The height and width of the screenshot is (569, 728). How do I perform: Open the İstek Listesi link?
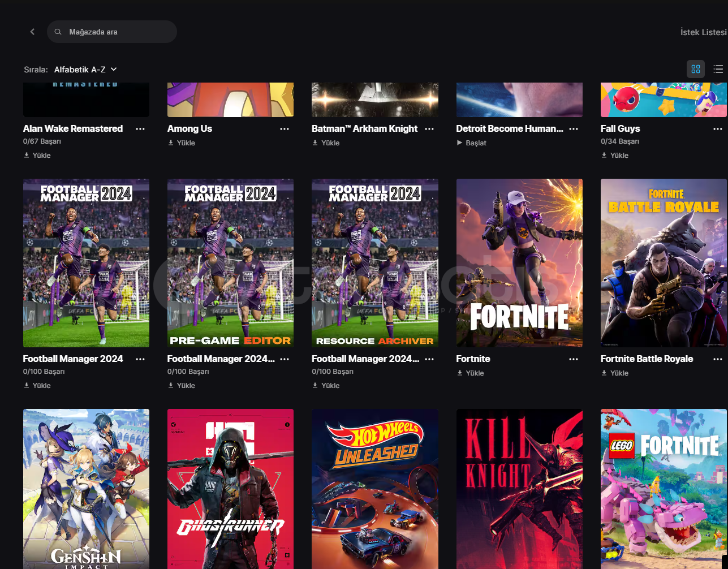[703, 32]
